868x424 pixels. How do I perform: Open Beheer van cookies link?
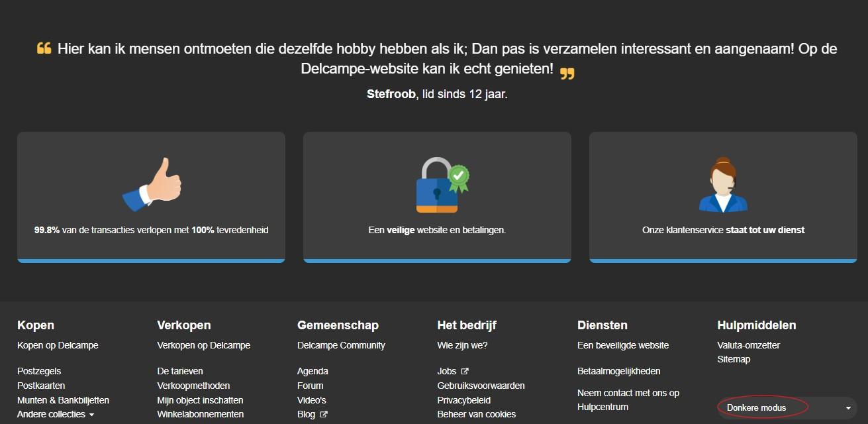pyautogui.click(x=477, y=414)
